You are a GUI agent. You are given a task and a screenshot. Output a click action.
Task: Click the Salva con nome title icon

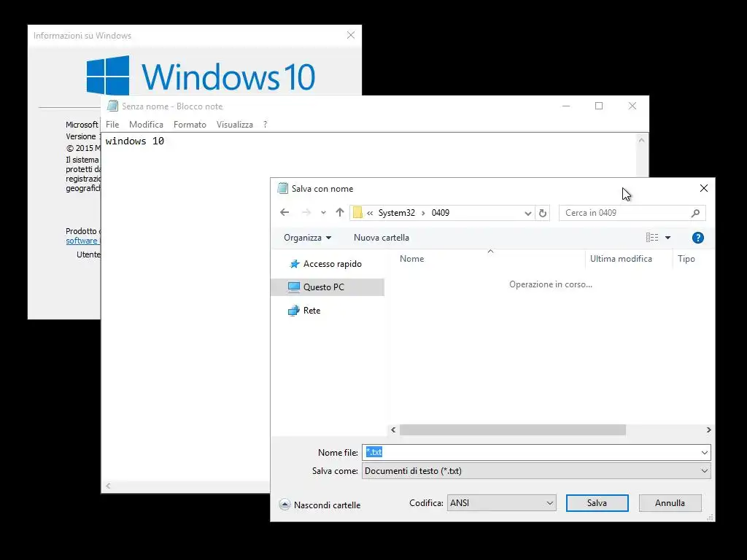point(282,189)
